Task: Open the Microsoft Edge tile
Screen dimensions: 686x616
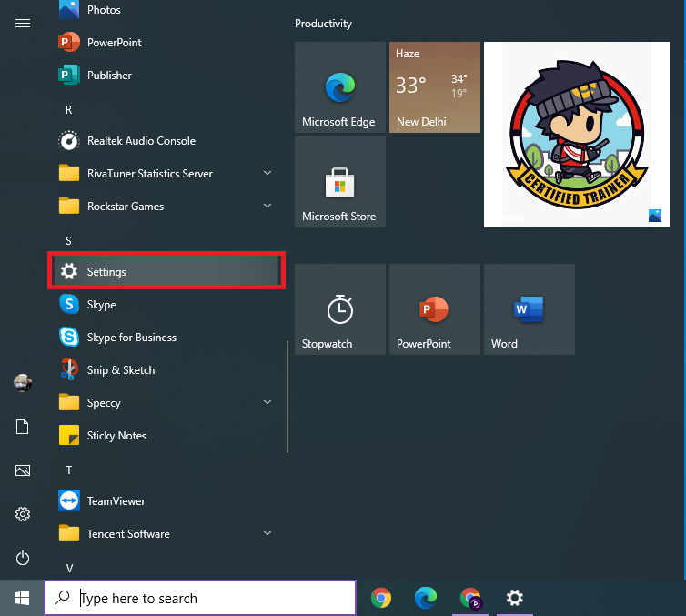Action: click(x=340, y=87)
